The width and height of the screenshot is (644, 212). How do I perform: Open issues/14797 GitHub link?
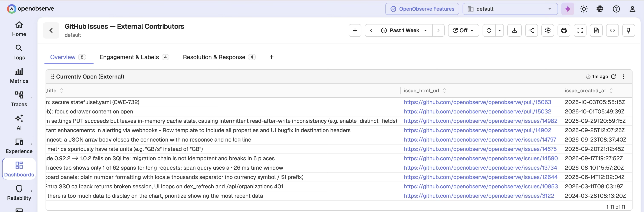click(x=480, y=139)
